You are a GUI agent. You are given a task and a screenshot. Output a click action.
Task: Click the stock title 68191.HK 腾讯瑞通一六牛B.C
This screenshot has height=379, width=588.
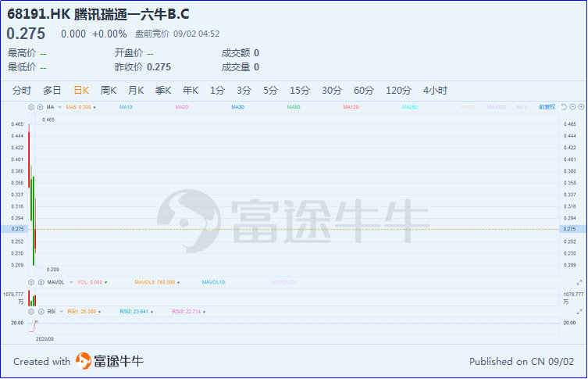(98, 14)
